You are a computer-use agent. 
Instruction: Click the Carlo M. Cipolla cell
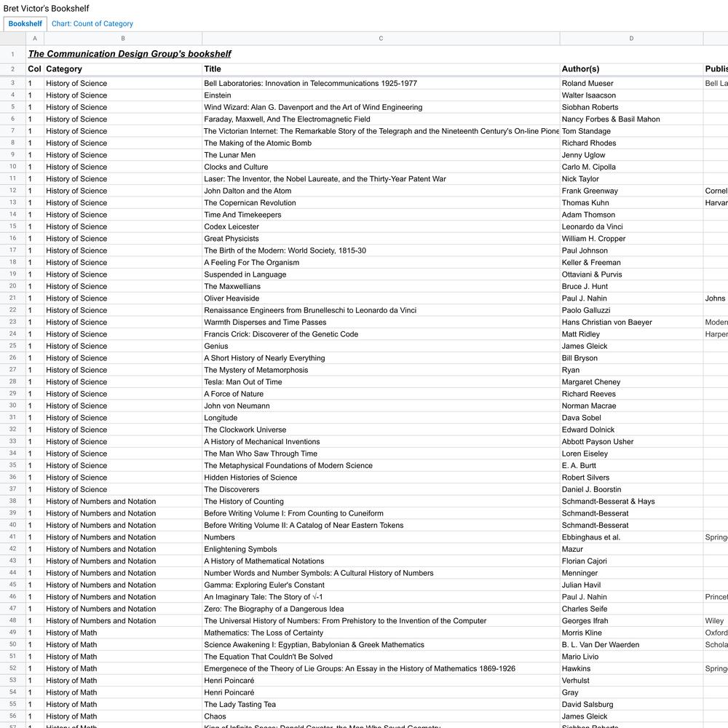click(631, 167)
